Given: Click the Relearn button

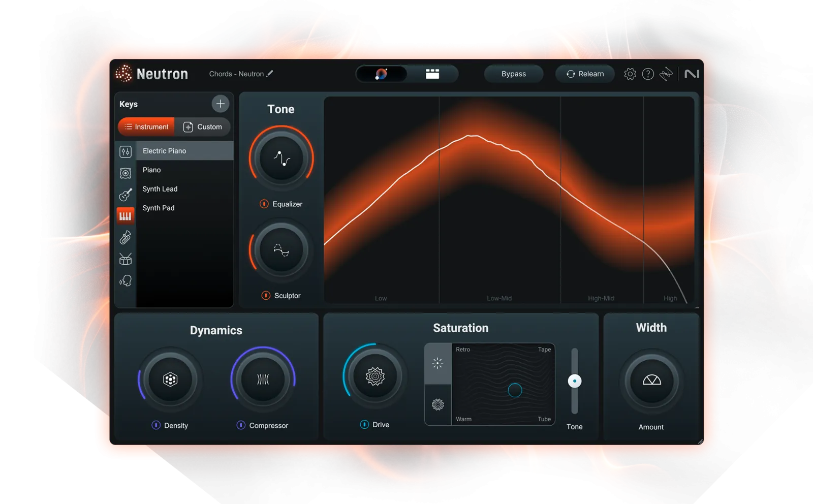Looking at the screenshot, I should pyautogui.click(x=585, y=74).
